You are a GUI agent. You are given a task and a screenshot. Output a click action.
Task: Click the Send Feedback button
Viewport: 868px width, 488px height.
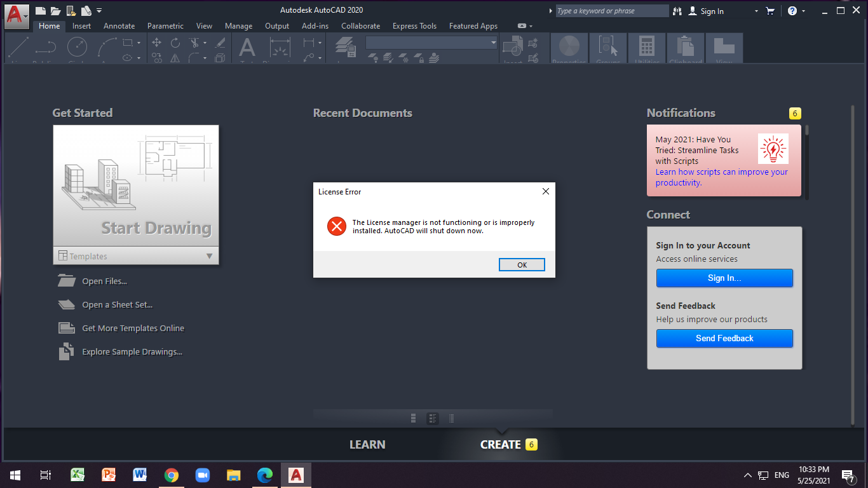(724, 338)
